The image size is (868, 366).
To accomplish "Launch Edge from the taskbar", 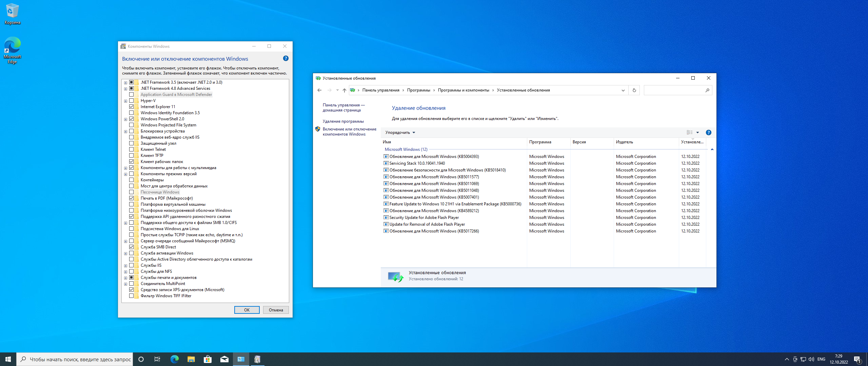I will 174,359.
